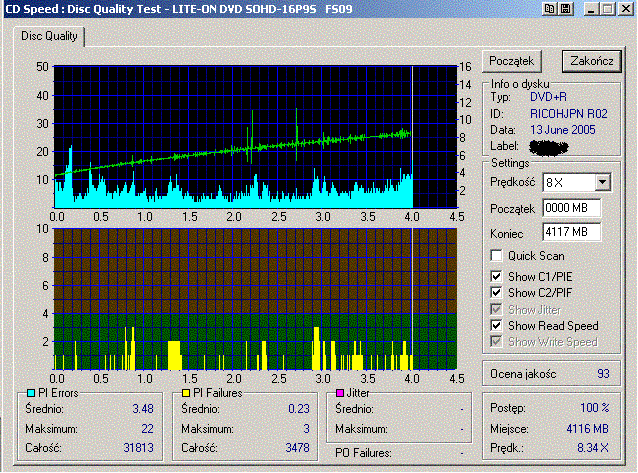Maximize the Disc Quality Test window
The height and width of the screenshot is (473, 638).
coord(608,9)
